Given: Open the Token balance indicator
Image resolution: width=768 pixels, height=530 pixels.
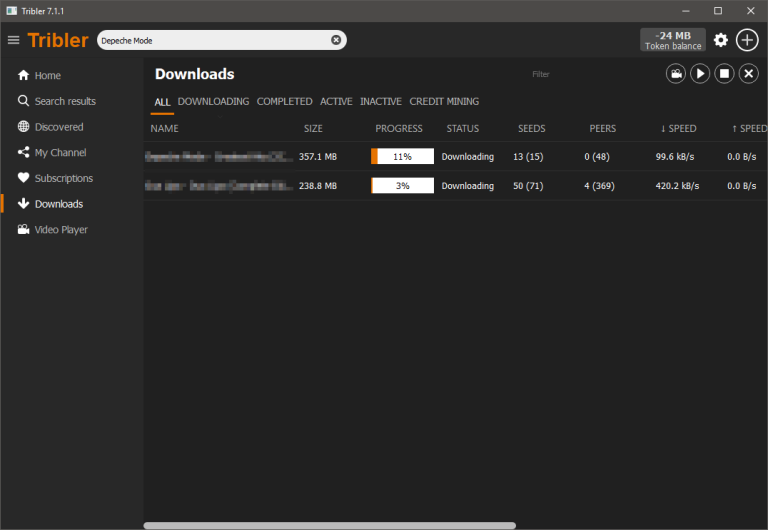Looking at the screenshot, I should click(672, 40).
